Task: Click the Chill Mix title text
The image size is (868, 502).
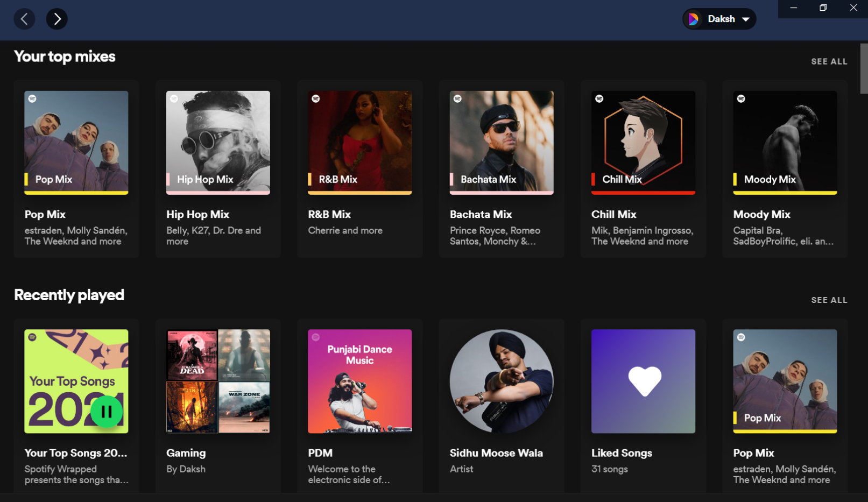Action: tap(613, 214)
